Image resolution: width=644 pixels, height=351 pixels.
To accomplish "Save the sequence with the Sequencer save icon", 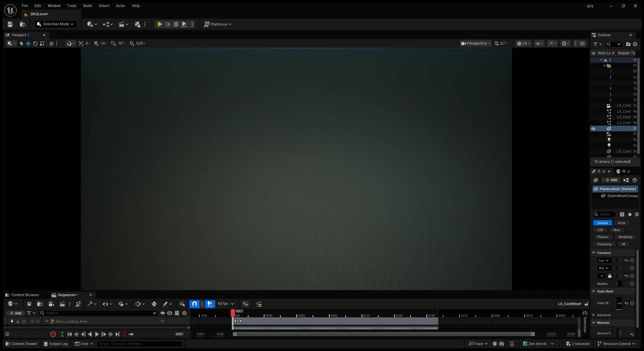I will click(x=29, y=304).
